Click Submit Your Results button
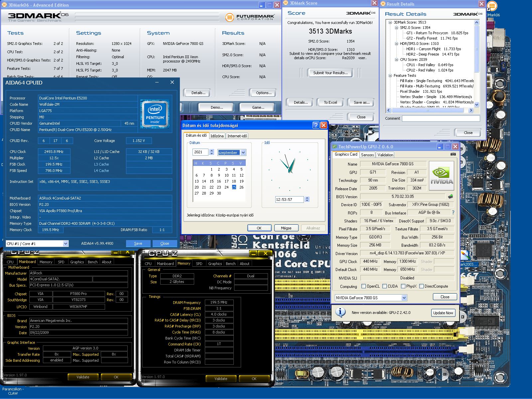 330,73
